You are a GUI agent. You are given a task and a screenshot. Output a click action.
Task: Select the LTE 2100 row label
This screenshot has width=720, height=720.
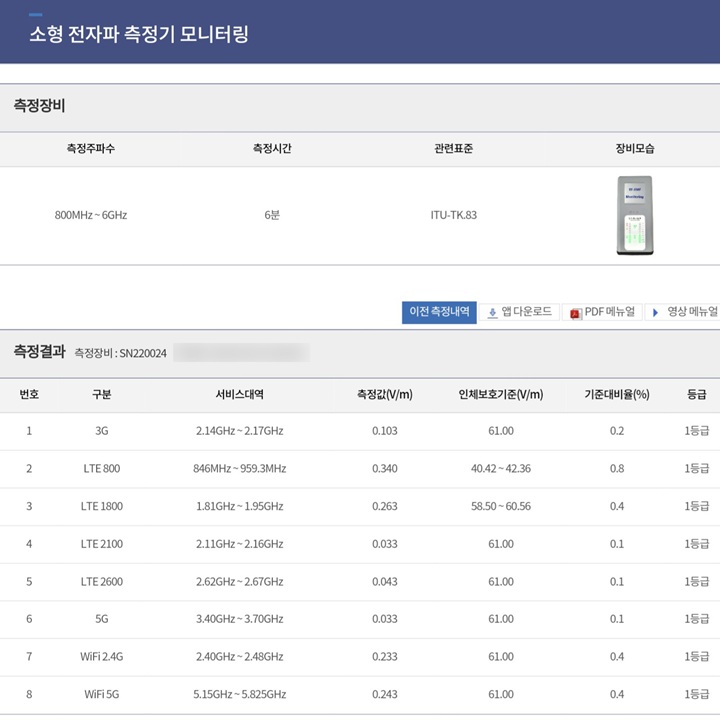[x=101, y=544]
